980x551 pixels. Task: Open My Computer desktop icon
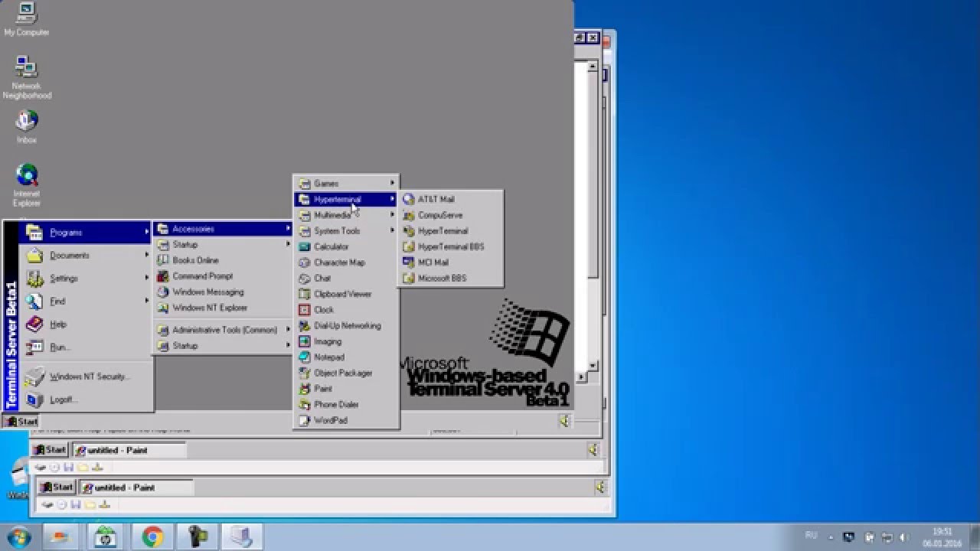pyautogui.click(x=26, y=19)
